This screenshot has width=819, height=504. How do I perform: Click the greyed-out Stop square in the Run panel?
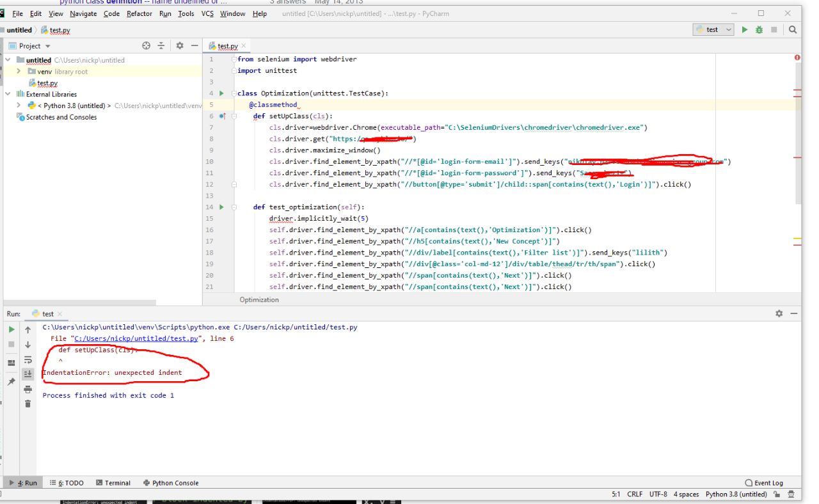(11, 344)
